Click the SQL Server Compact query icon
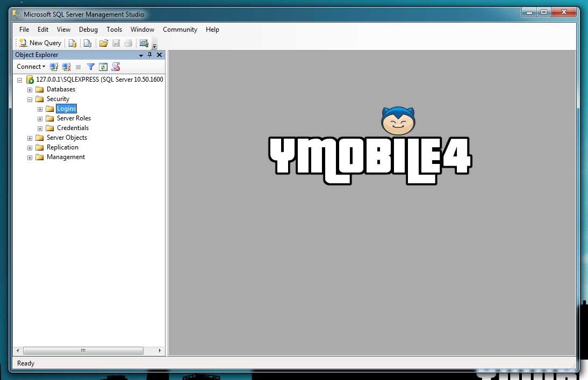 coord(88,43)
